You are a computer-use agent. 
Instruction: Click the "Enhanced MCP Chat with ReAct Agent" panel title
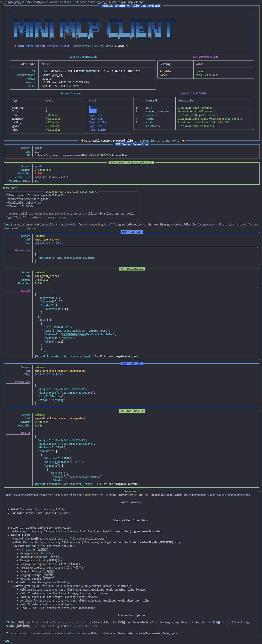(71, 192)
